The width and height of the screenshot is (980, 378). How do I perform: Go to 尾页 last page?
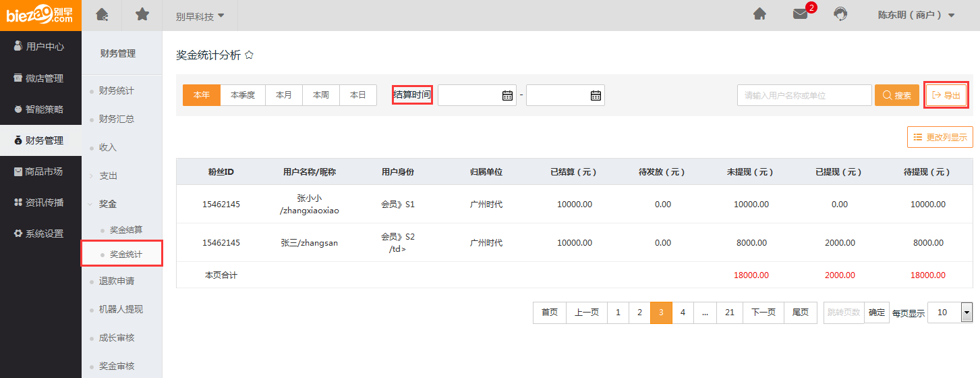pyautogui.click(x=801, y=313)
